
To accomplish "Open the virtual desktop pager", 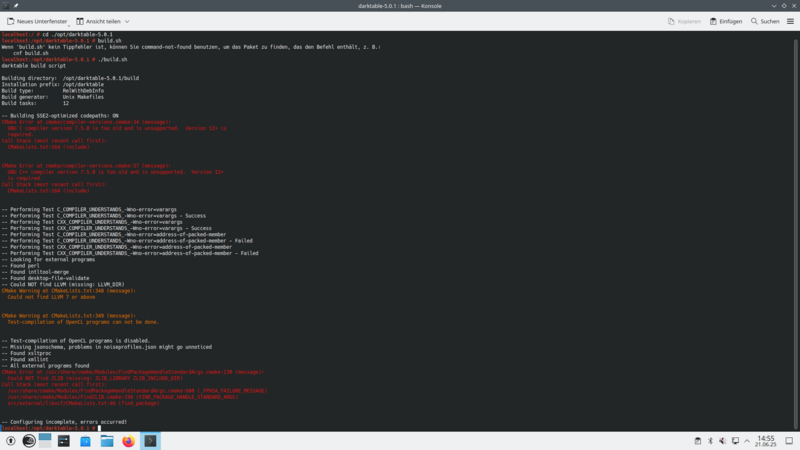I will click(x=45, y=441).
